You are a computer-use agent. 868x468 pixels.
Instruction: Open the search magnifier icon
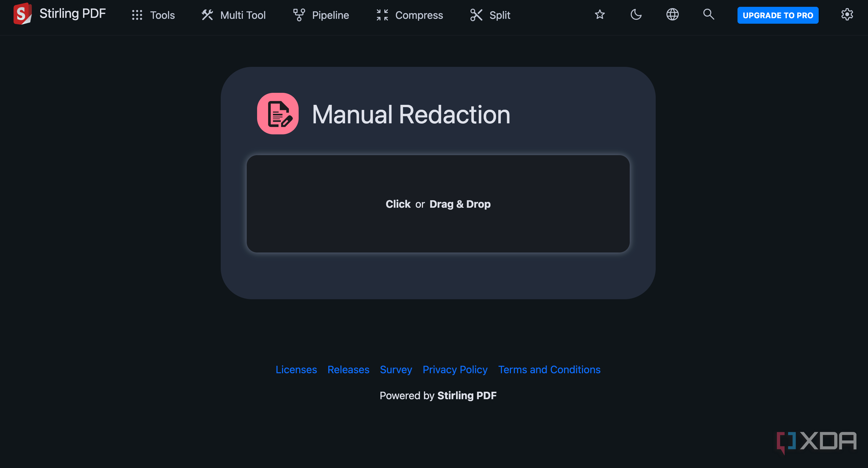(x=709, y=15)
